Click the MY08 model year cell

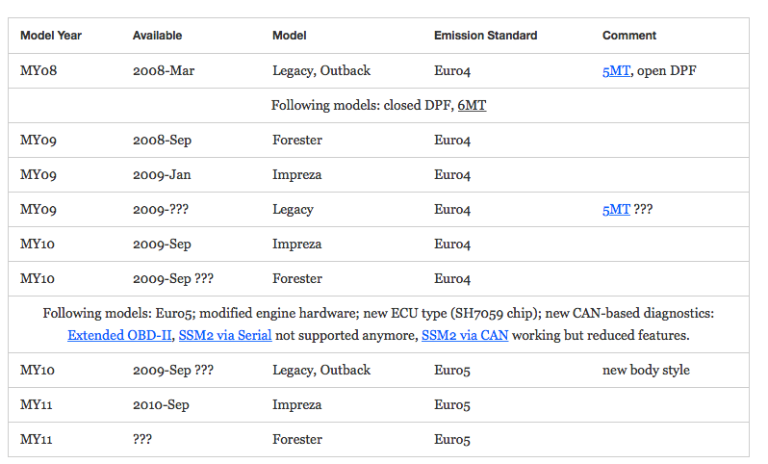(38, 71)
